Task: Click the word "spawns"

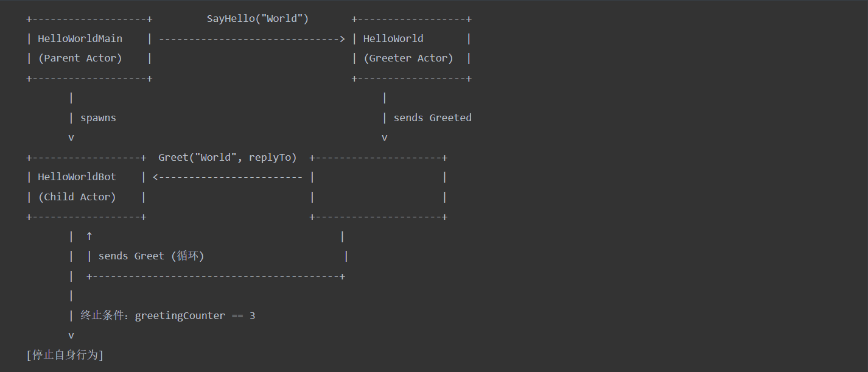Action: [x=98, y=118]
